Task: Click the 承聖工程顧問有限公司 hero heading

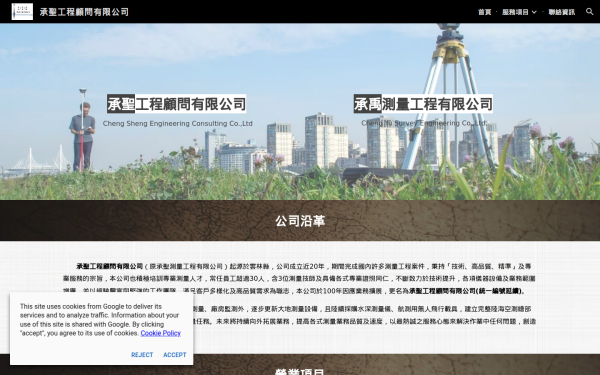Action: [176, 104]
